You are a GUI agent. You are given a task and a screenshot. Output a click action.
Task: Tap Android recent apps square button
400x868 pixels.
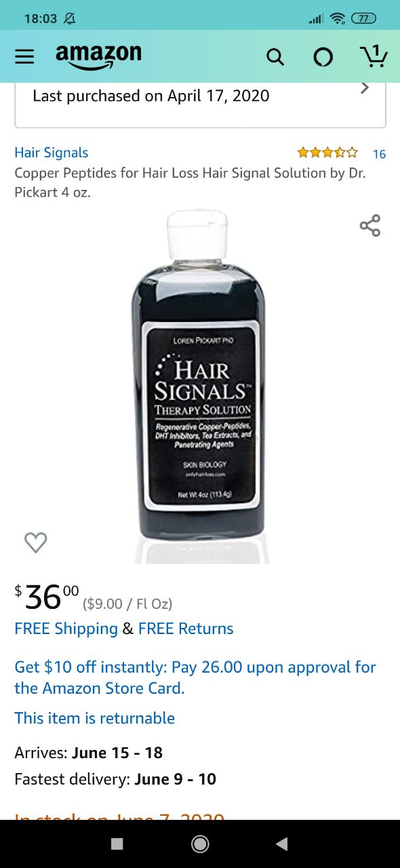coord(117,844)
